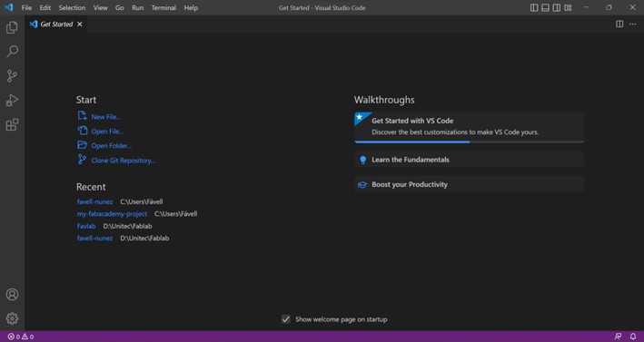Toggle the secondary side bar layout icon
The height and width of the screenshot is (342, 644).
click(x=557, y=8)
